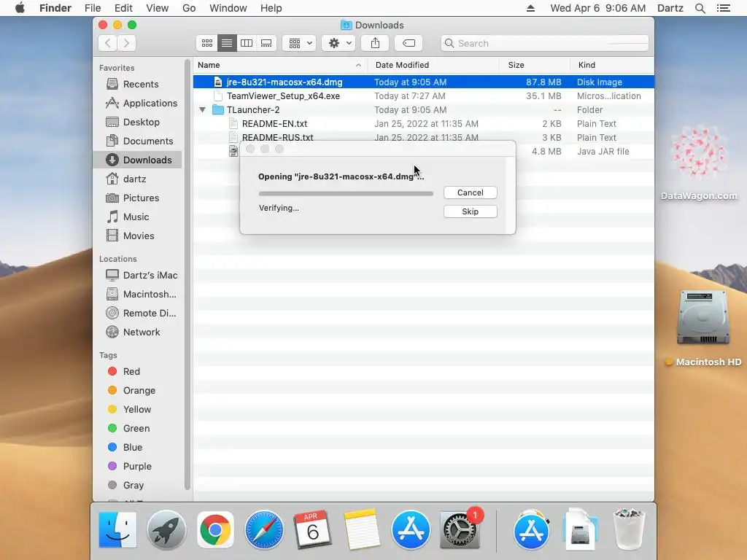Go forward with the Finder forward arrow
Image resolution: width=747 pixels, height=560 pixels.
[126, 43]
